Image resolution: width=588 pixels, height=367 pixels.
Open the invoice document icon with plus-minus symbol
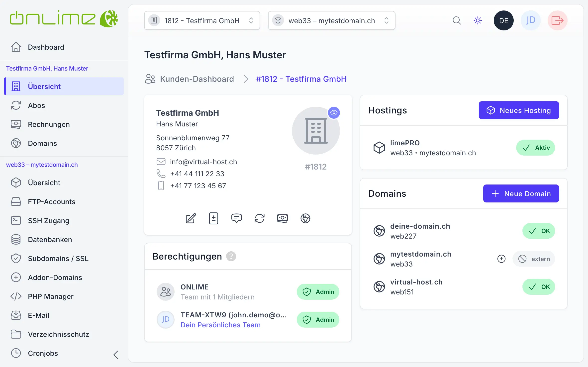tap(214, 218)
